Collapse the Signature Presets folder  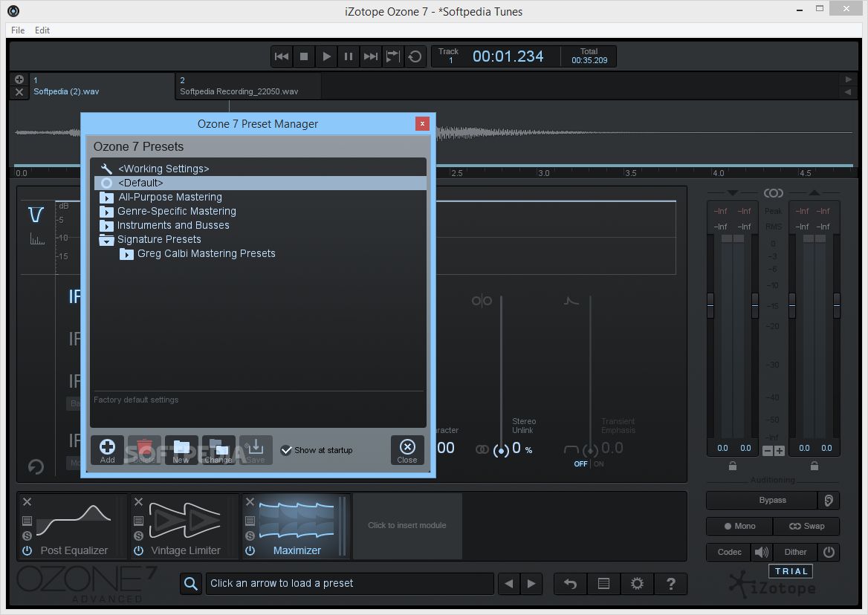click(x=106, y=240)
